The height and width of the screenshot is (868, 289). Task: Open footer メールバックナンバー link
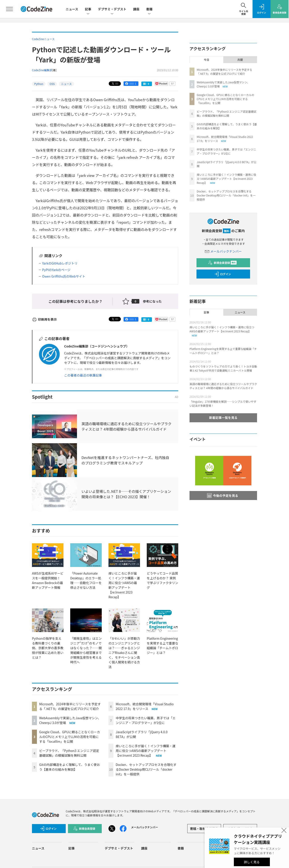[x=144, y=827]
